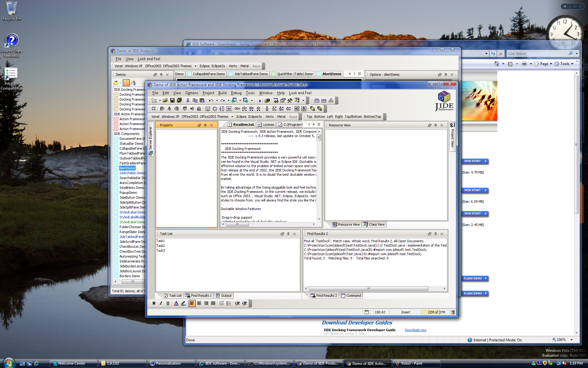Open Office2003 Themes dropdown in JIDE Products window
This screenshot has width=588, height=368.
point(195,66)
